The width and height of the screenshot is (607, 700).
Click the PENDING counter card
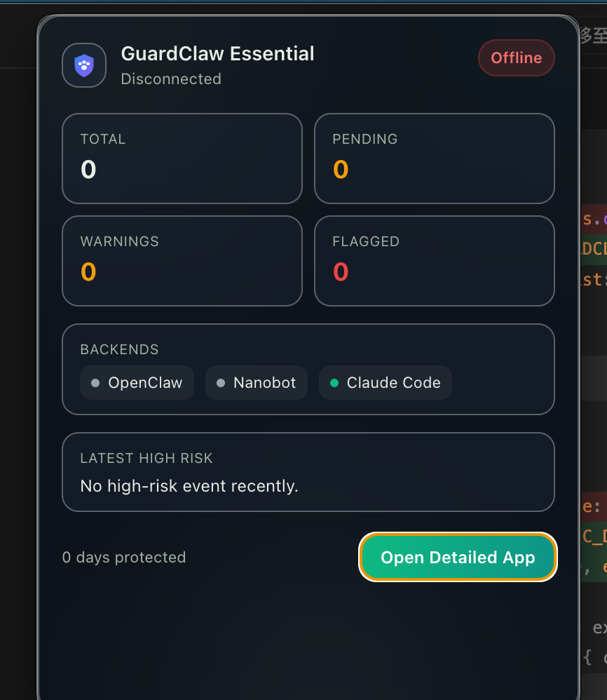pos(435,159)
